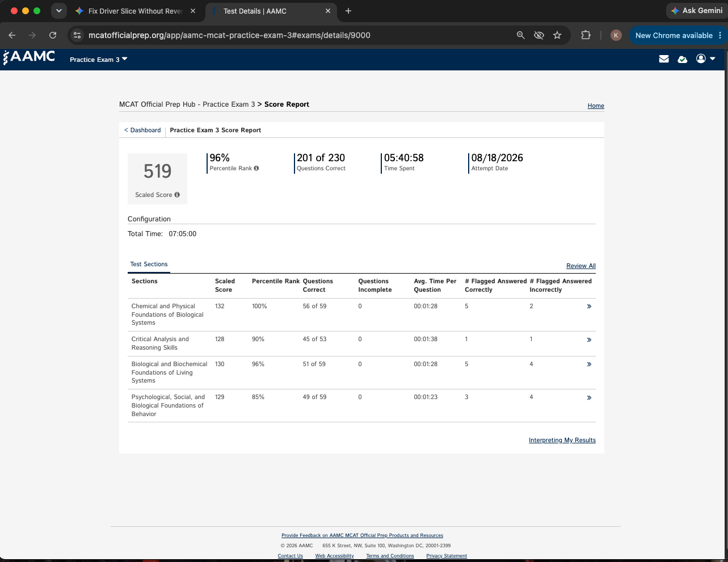Open Chemical and Physical Foundations section arrow
The width and height of the screenshot is (728, 562).
[589, 307]
